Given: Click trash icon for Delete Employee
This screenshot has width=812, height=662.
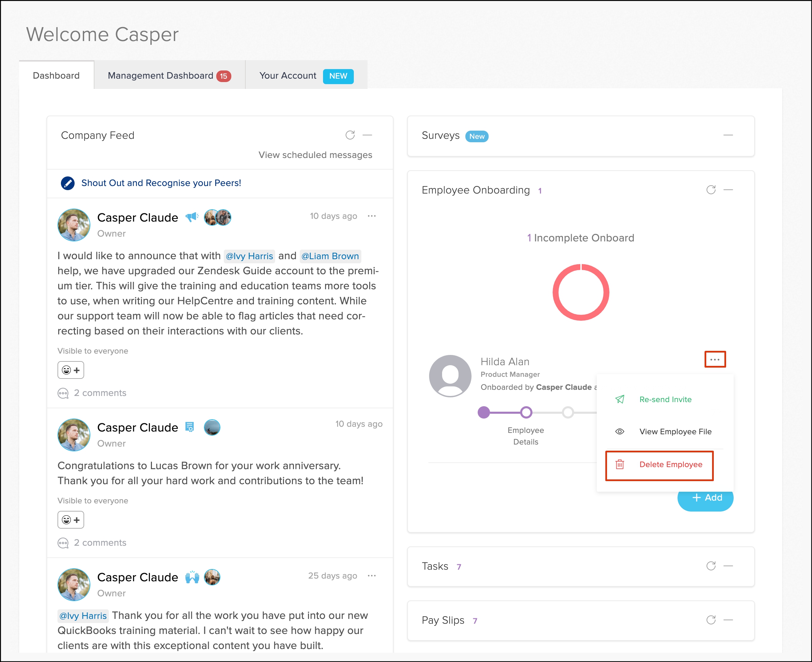Looking at the screenshot, I should 620,464.
